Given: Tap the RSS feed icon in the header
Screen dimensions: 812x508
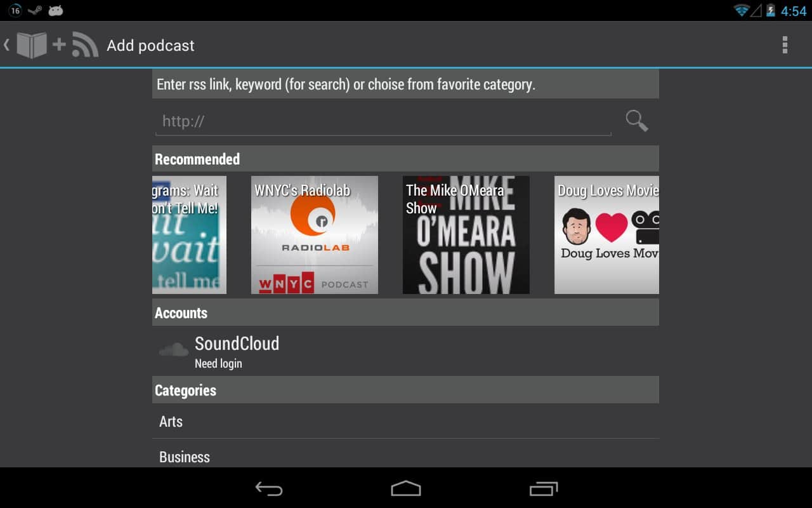Looking at the screenshot, I should pyautogui.click(x=85, y=45).
